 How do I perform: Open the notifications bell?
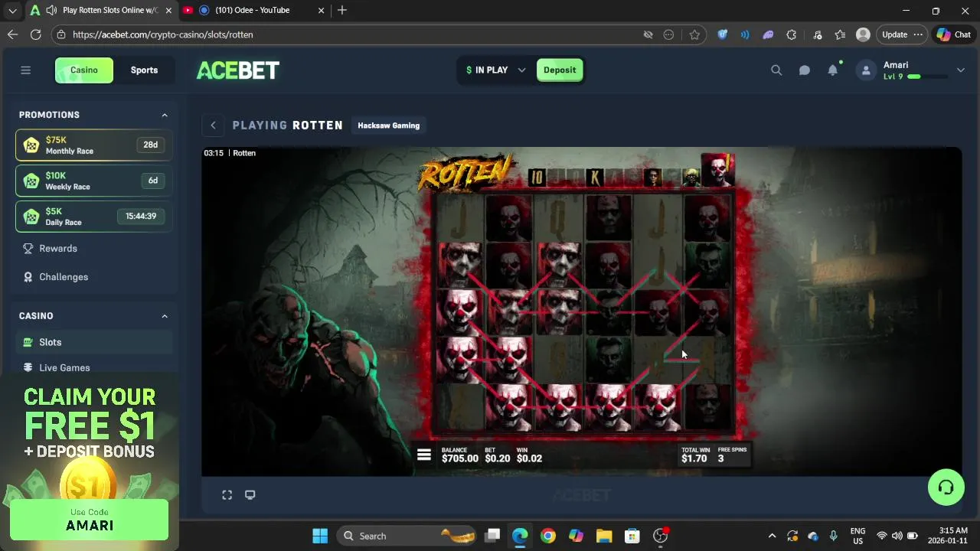[833, 70]
